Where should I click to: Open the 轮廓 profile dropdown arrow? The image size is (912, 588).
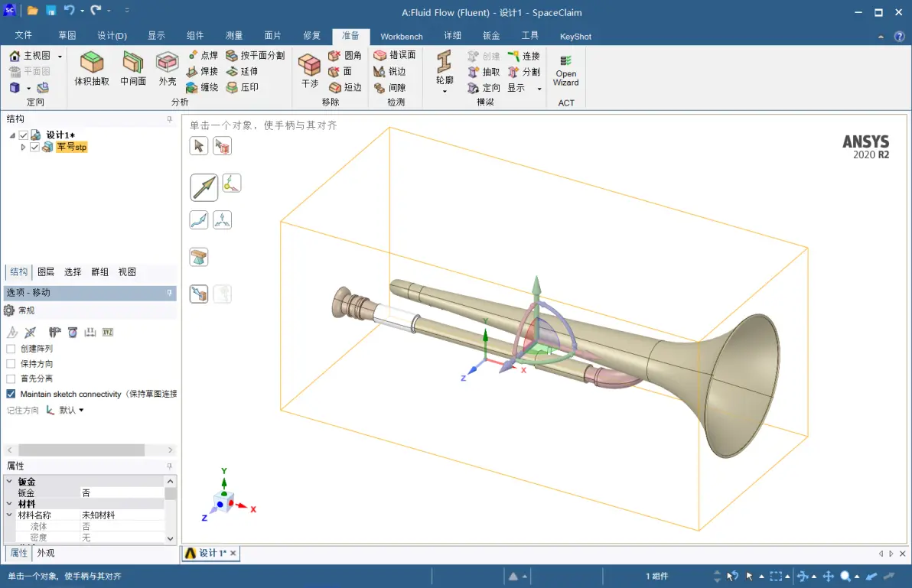pyautogui.click(x=445, y=91)
